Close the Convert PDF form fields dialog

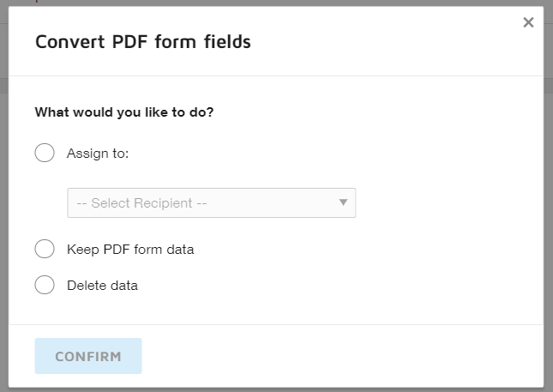click(x=528, y=23)
